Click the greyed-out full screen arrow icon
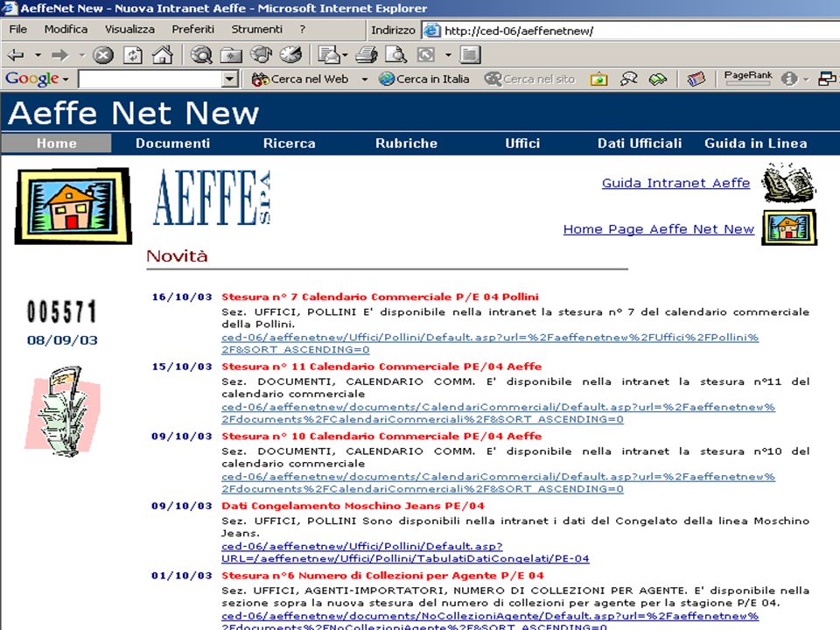 click(426, 54)
